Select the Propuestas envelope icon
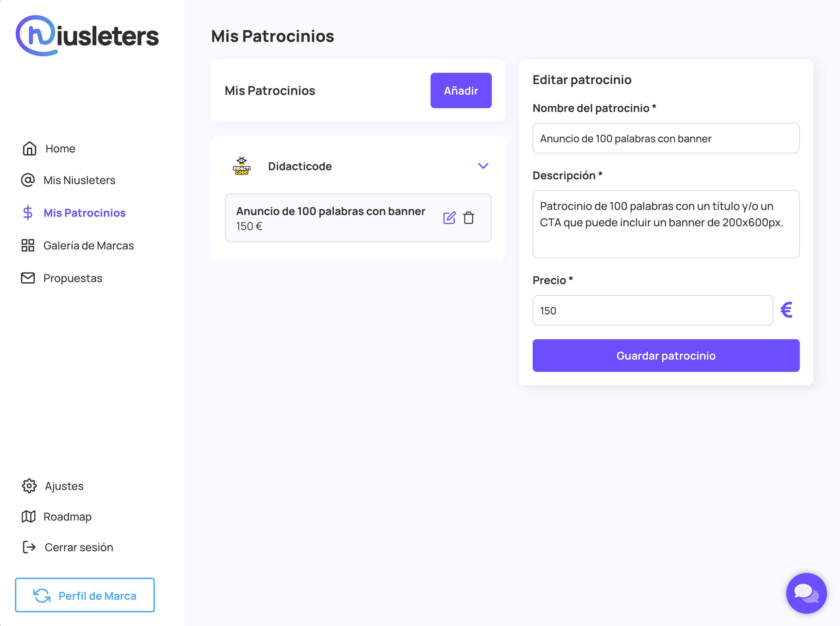This screenshot has width=840, height=626. coord(27,278)
